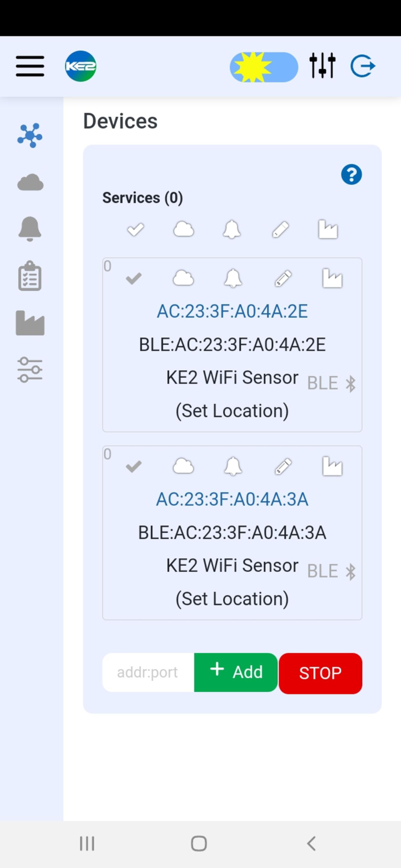The height and width of the screenshot is (868, 401).
Task: Open notifications via the bell sidebar icon
Action: (x=30, y=229)
